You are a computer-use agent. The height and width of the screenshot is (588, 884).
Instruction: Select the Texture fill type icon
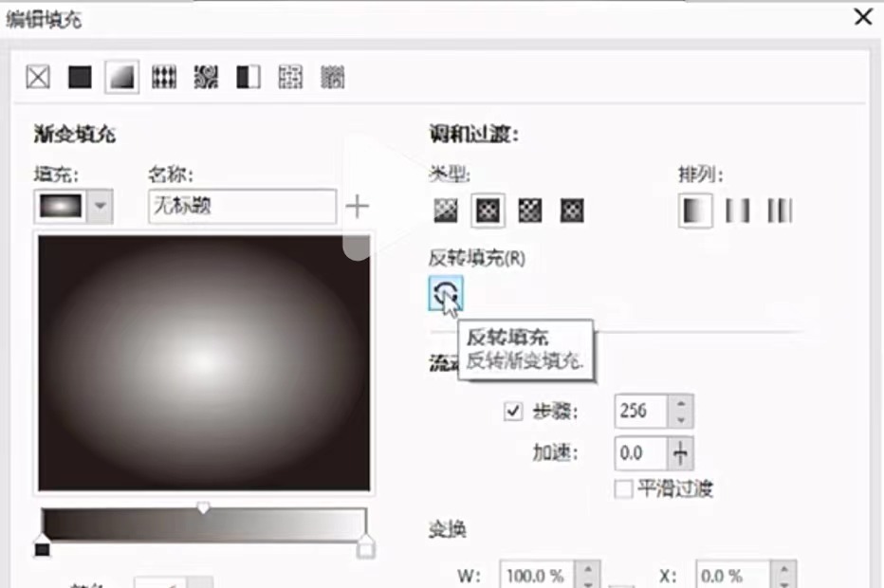[x=289, y=77]
